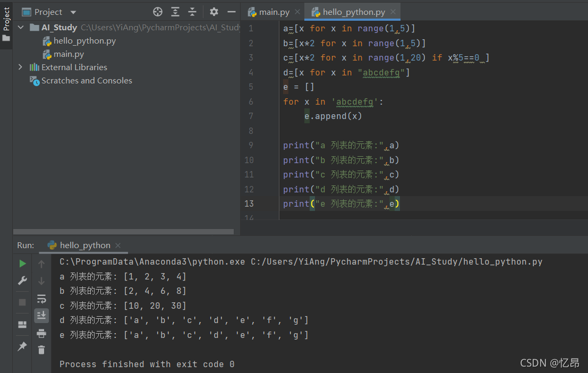Click the Project panel horizontal scrollbar
The image size is (588, 373).
pos(123,232)
